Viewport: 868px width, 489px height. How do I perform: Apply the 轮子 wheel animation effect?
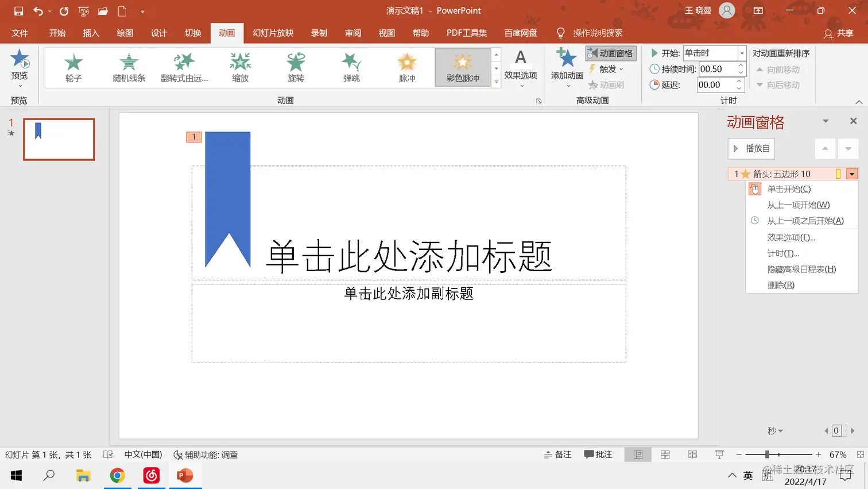point(73,68)
